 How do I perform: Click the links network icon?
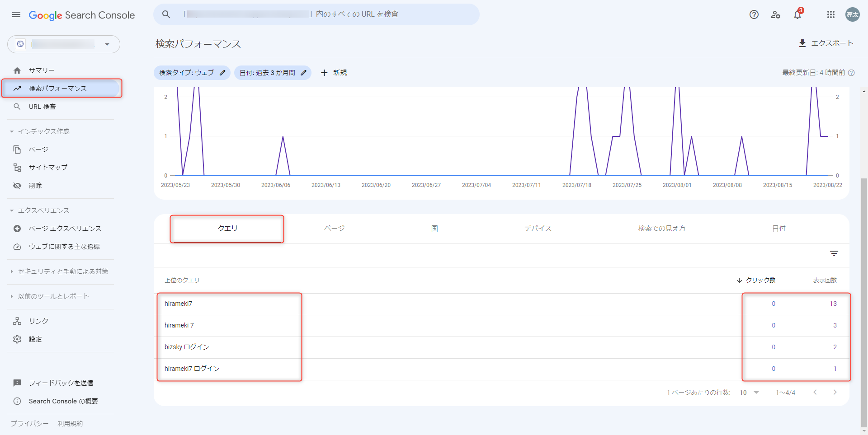coord(17,321)
